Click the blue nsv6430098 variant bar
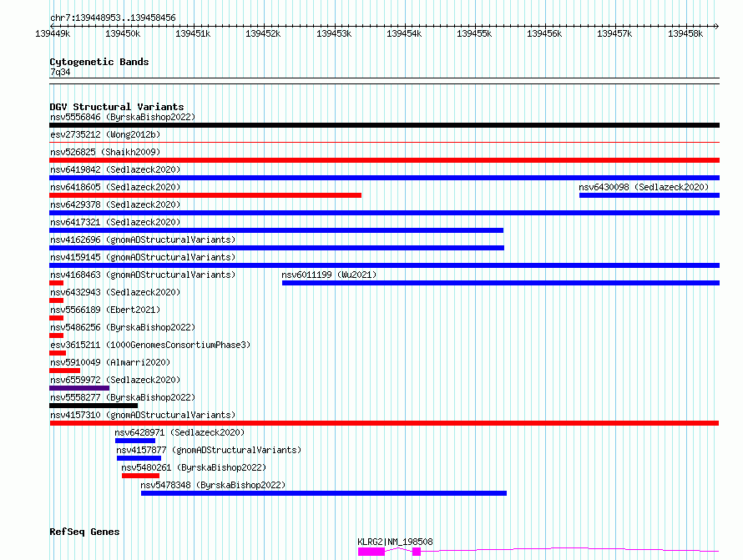The width and height of the screenshot is (743, 560). click(649, 195)
